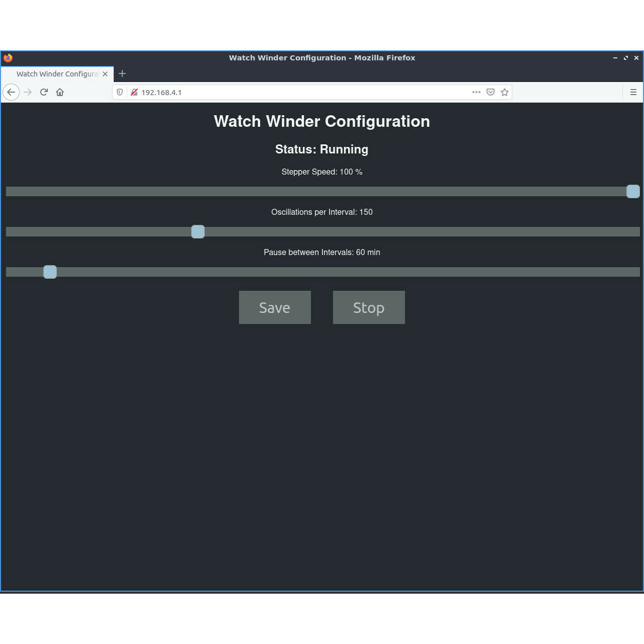
Task: Click the Pause between Intervals slider handle
Action: click(x=50, y=272)
